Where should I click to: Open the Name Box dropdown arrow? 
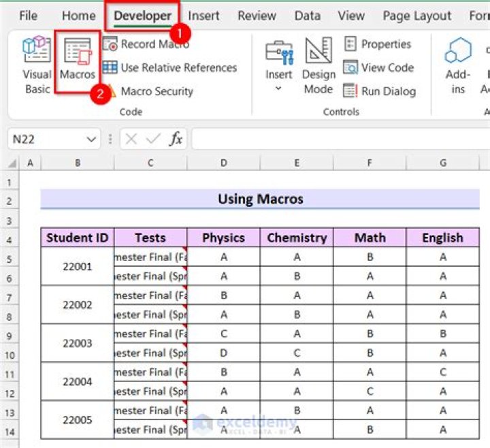point(92,140)
